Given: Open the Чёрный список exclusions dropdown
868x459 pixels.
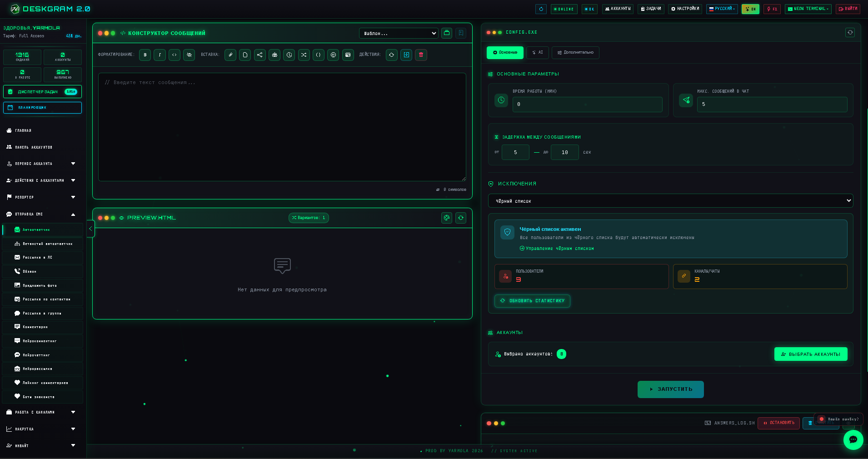Looking at the screenshot, I should (670, 201).
